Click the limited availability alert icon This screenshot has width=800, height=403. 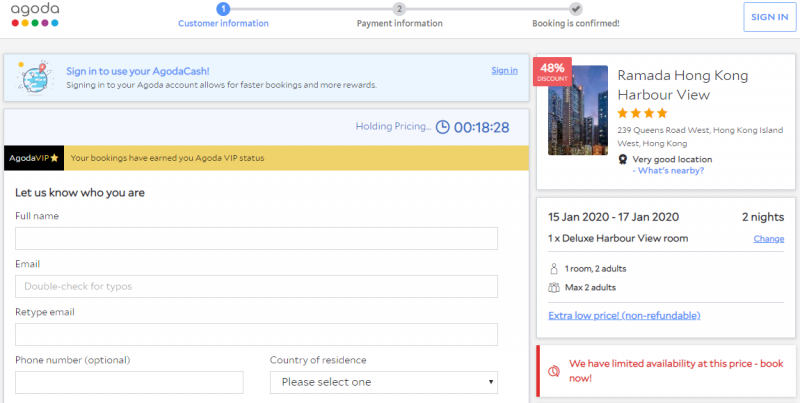(x=553, y=371)
